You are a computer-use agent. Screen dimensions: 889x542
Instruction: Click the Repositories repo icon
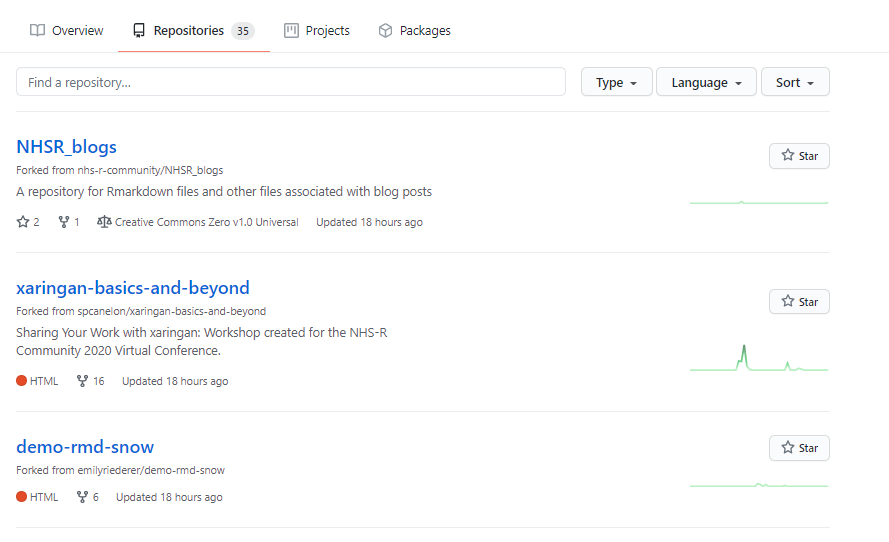[139, 31]
